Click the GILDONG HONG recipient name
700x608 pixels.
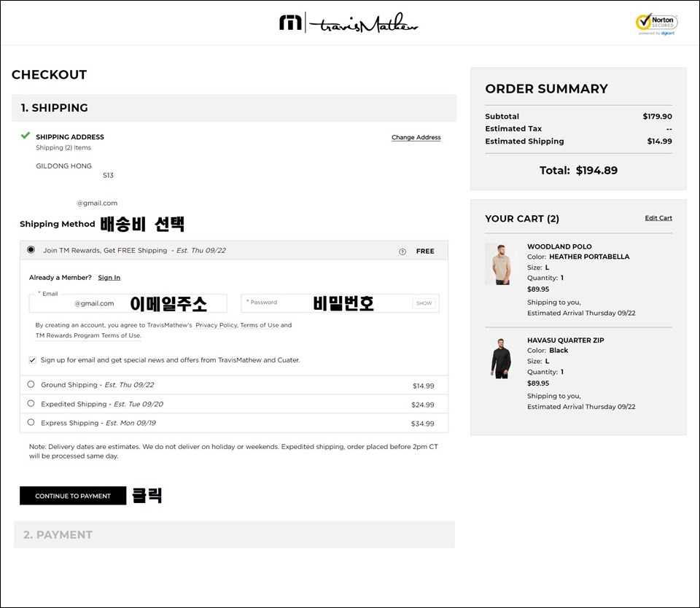tap(64, 166)
